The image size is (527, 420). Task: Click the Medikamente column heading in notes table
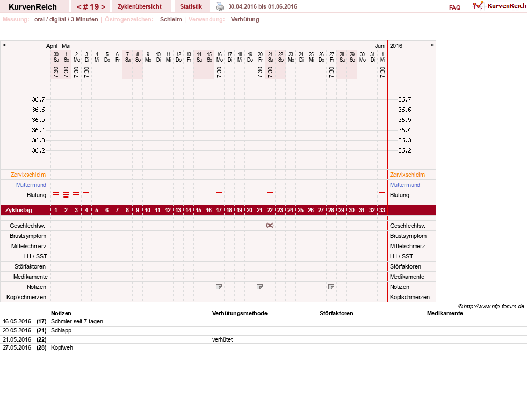(445, 313)
